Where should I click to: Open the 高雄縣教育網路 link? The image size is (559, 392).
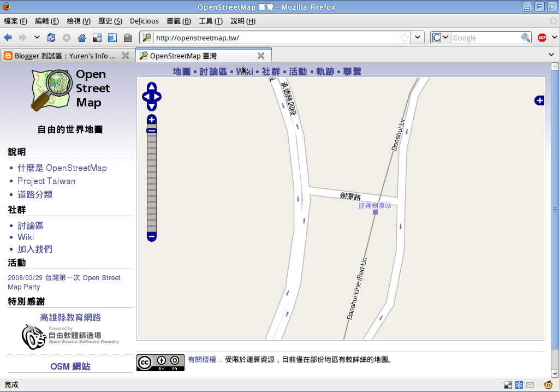[70, 317]
